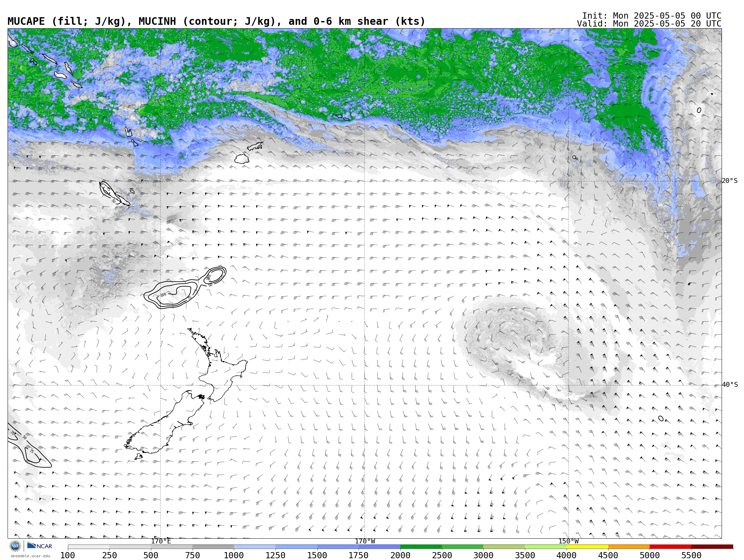The image size is (744, 560).
Task: Click the Init: Mon 2025-05-05 00 UTC label
Action: tap(652, 16)
